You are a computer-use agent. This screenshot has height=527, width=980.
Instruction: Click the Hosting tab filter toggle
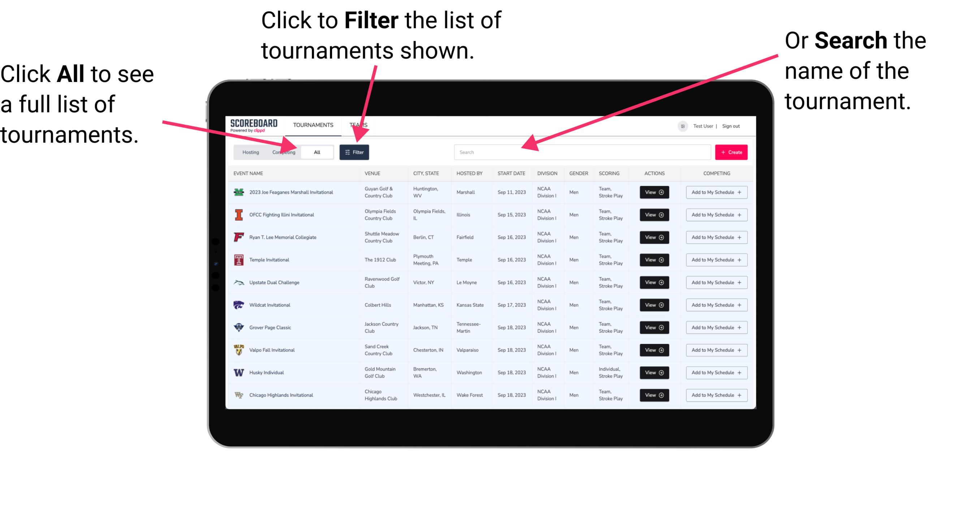[249, 152]
